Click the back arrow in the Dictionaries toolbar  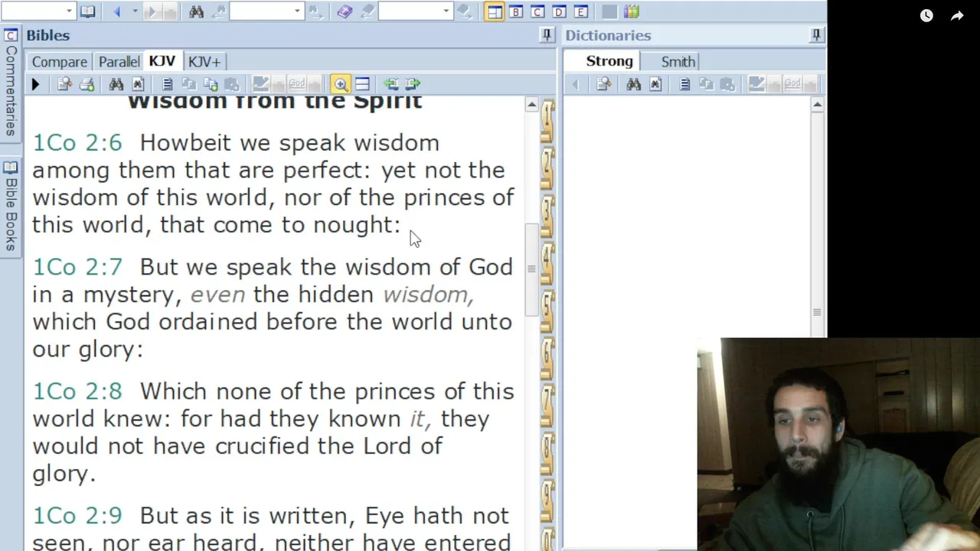click(x=576, y=84)
